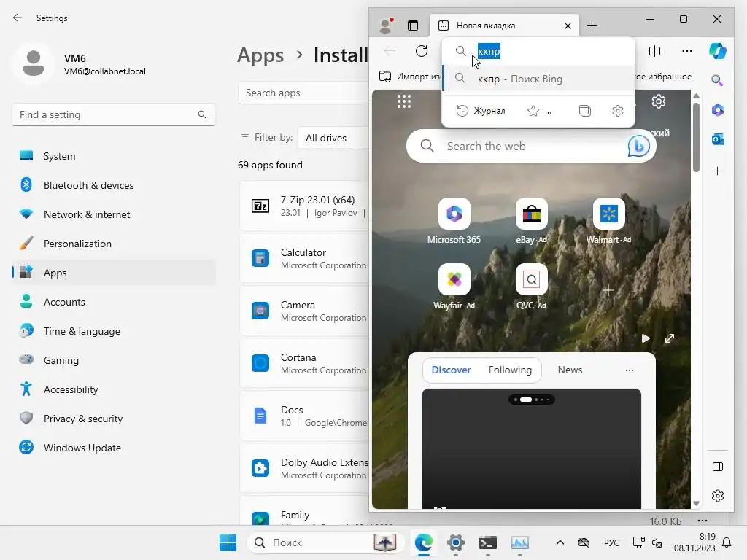The height and width of the screenshot is (560, 747).
Task: Select 7-Zip 23.01 (x64) app entry
Action: (304, 206)
